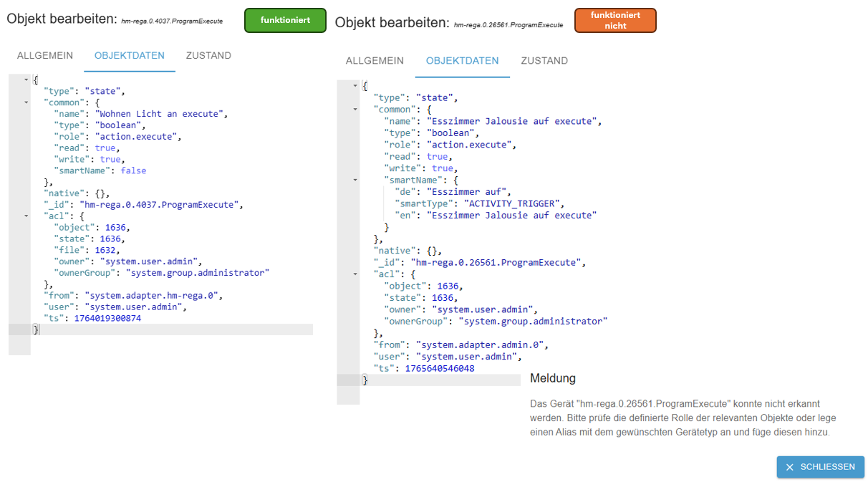Click the "smartName": false line
Viewport: 868px width, 482px height.
(100, 170)
